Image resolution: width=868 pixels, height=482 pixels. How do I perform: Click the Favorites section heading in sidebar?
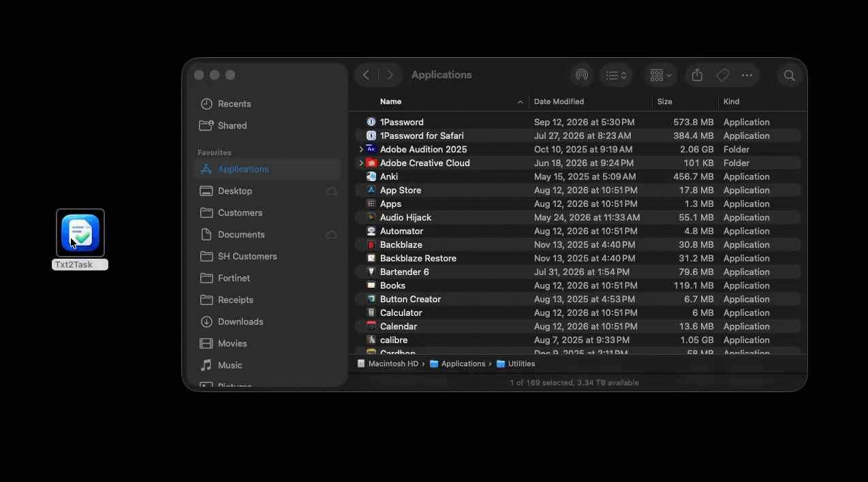pyautogui.click(x=215, y=152)
